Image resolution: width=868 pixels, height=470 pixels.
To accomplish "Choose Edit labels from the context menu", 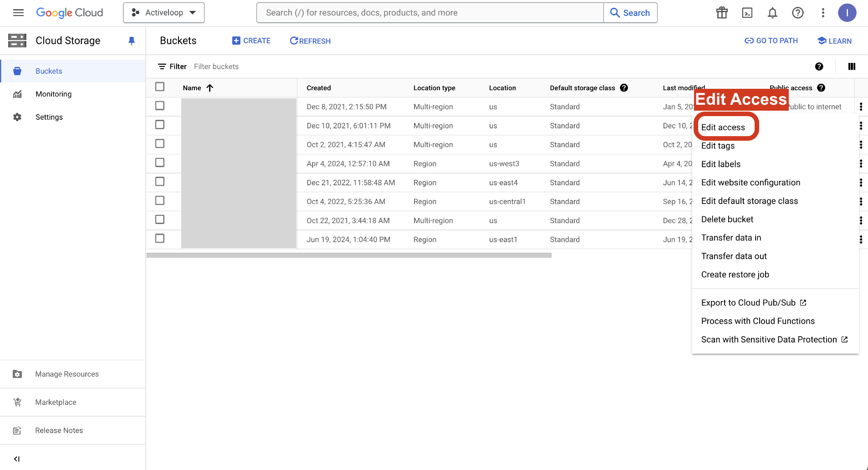I will [721, 164].
